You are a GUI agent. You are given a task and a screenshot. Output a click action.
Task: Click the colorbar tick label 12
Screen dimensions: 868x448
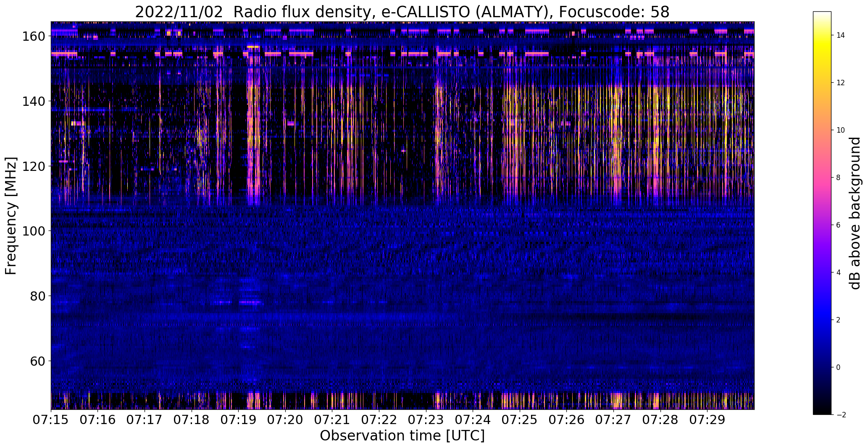840,83
